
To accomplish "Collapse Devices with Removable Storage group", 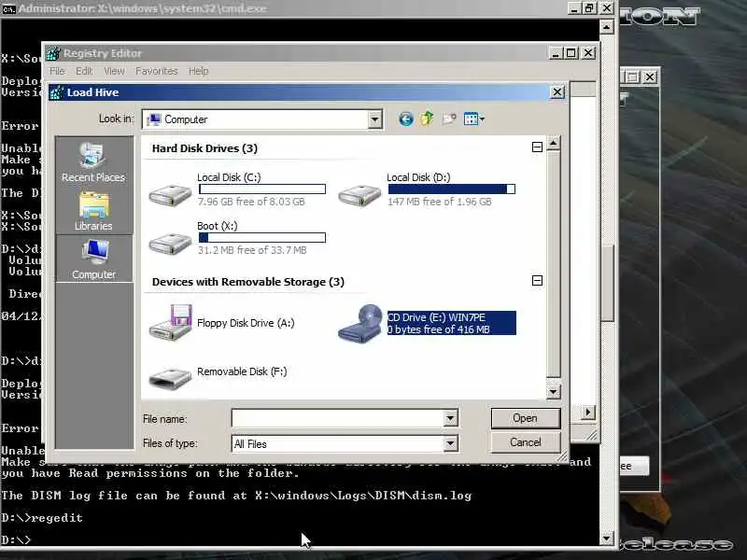I will click(537, 281).
